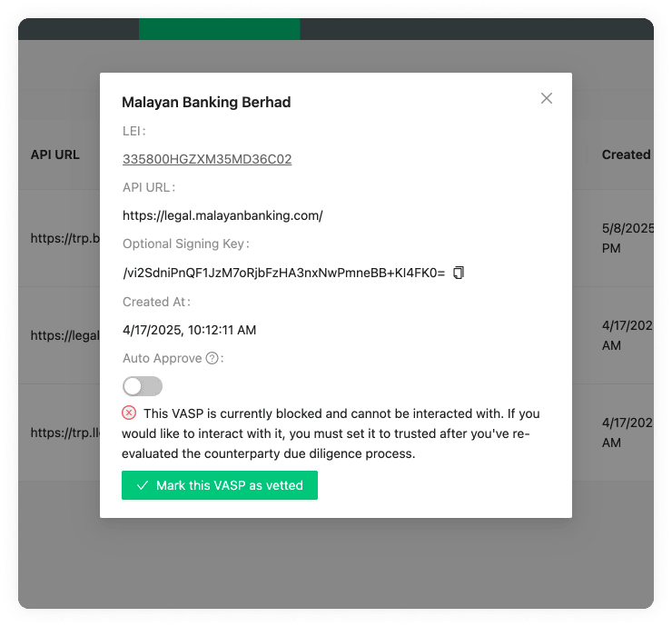
Task: Click the API URL column header
Action: [55, 154]
